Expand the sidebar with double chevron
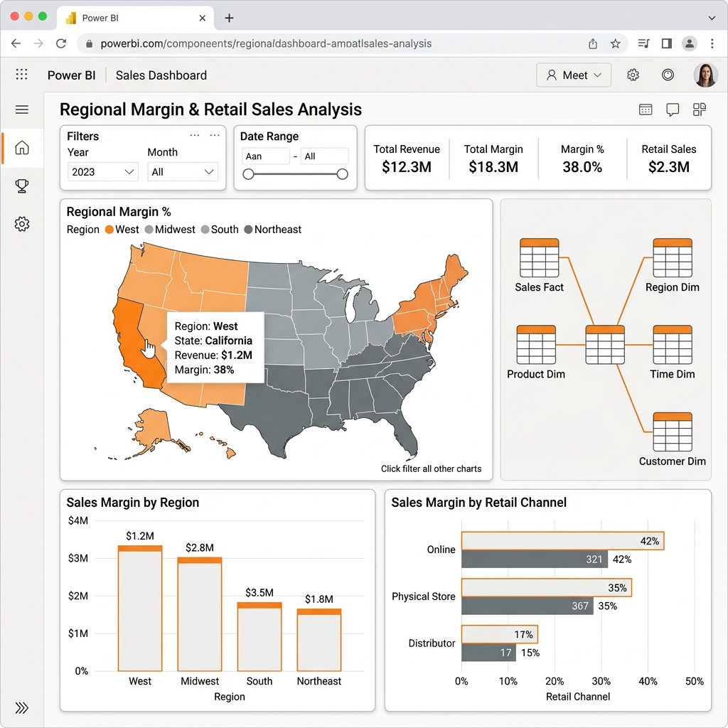The height and width of the screenshot is (728, 728). click(x=22, y=707)
